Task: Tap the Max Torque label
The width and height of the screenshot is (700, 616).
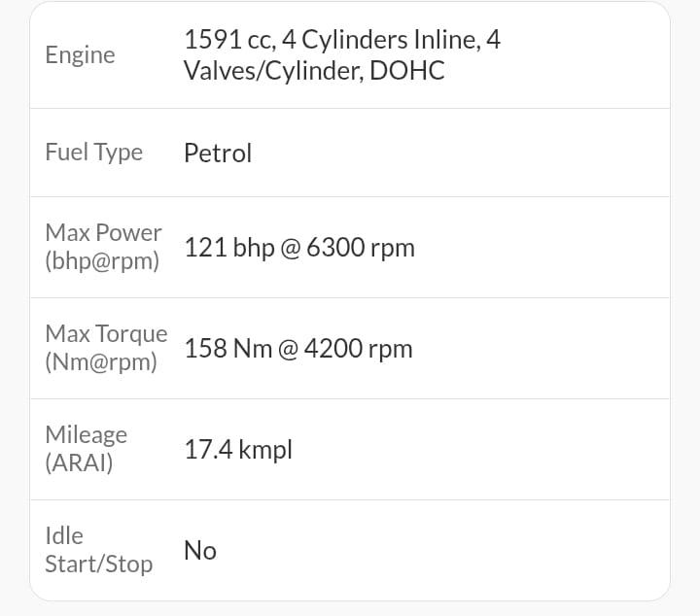Action: [x=106, y=333]
